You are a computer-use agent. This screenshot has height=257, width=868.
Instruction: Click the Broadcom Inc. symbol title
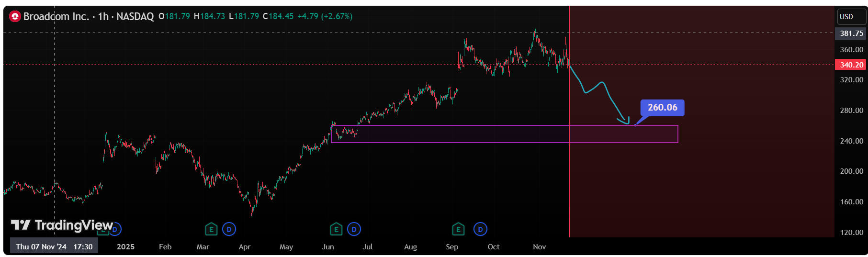[56, 17]
